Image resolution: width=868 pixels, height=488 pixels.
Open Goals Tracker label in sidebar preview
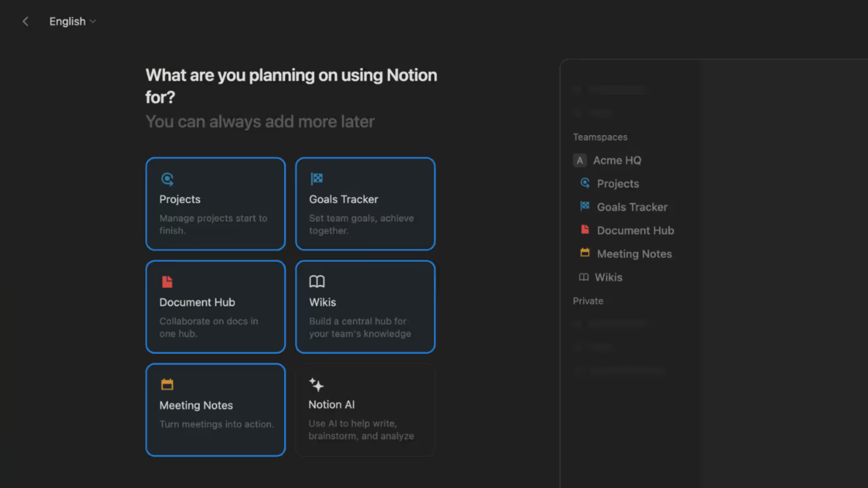point(632,207)
